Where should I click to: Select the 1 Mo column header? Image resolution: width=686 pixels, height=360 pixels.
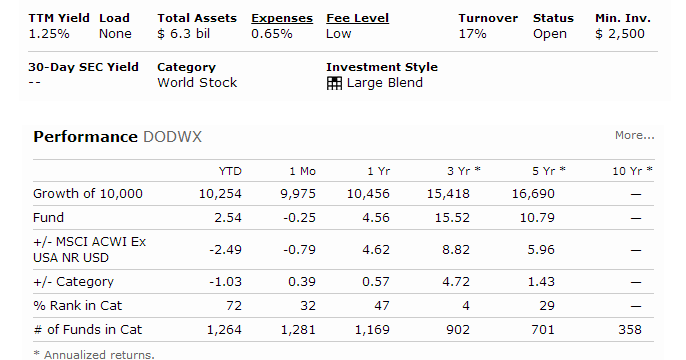tap(302, 171)
